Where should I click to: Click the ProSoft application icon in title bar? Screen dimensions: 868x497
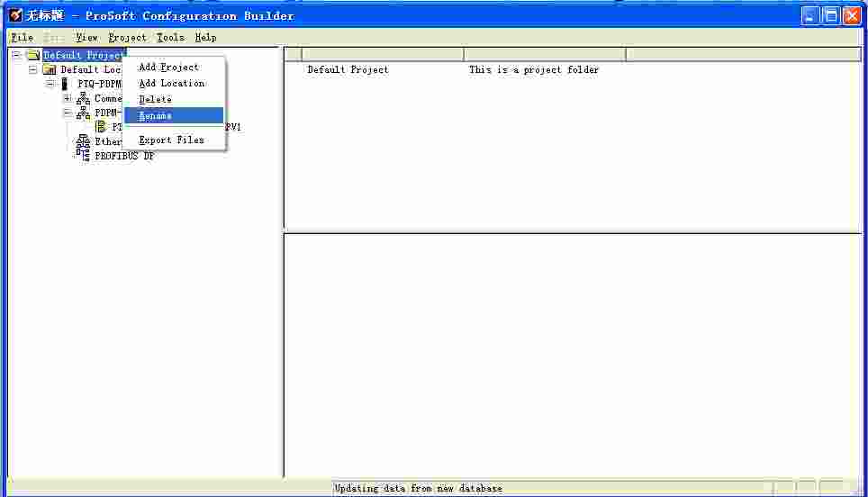15,15
